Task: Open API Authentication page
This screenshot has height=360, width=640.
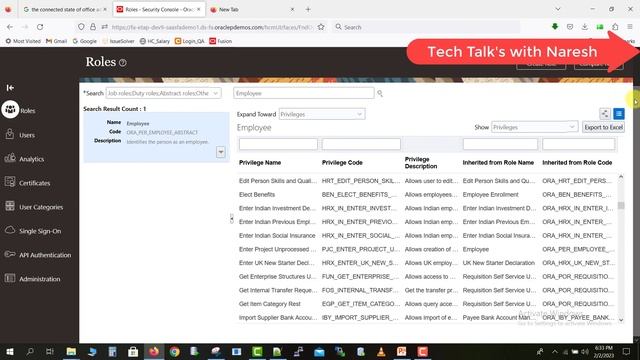Action: (45, 255)
